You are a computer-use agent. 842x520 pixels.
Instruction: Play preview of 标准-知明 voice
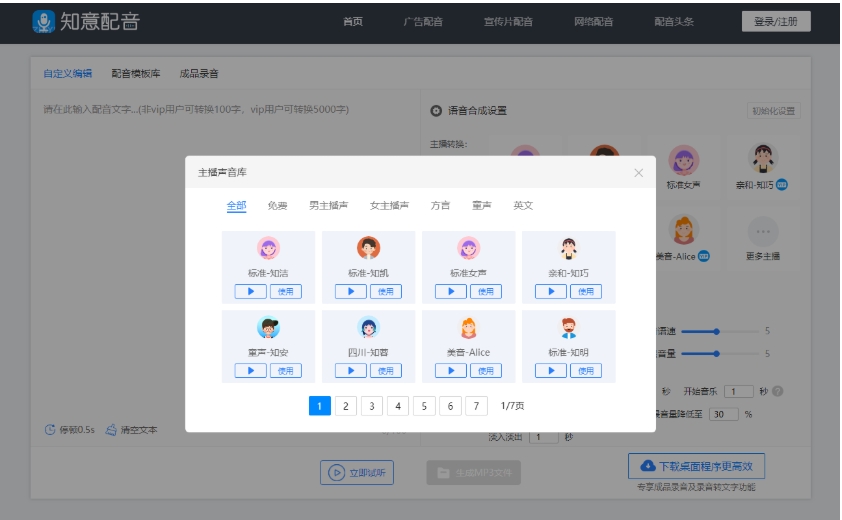[x=551, y=371]
